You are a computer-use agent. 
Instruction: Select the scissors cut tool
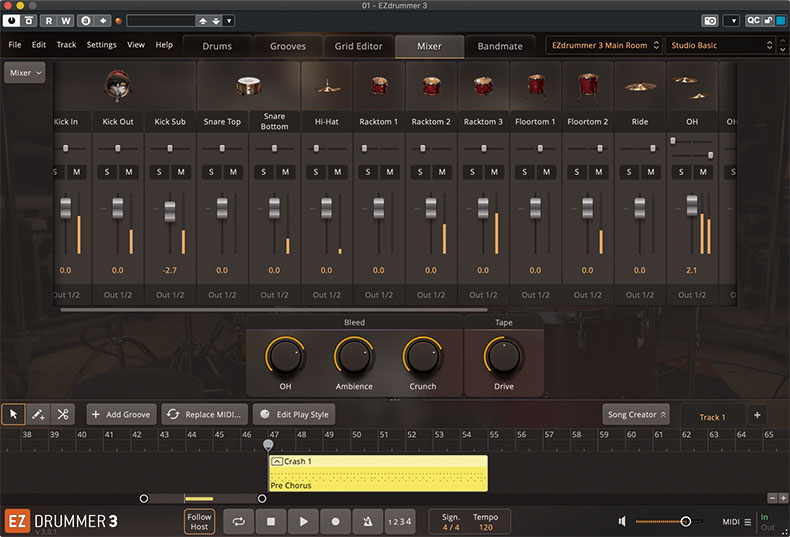(x=63, y=414)
